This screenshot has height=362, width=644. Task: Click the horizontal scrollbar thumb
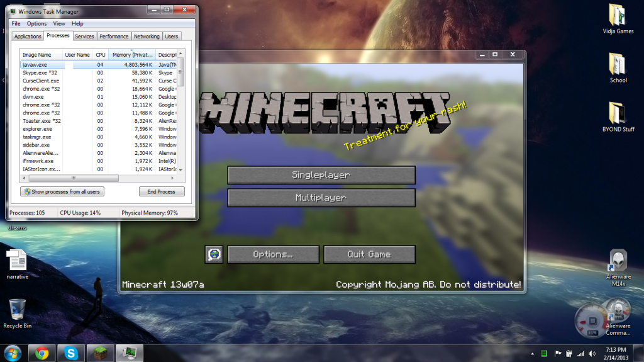point(74,178)
